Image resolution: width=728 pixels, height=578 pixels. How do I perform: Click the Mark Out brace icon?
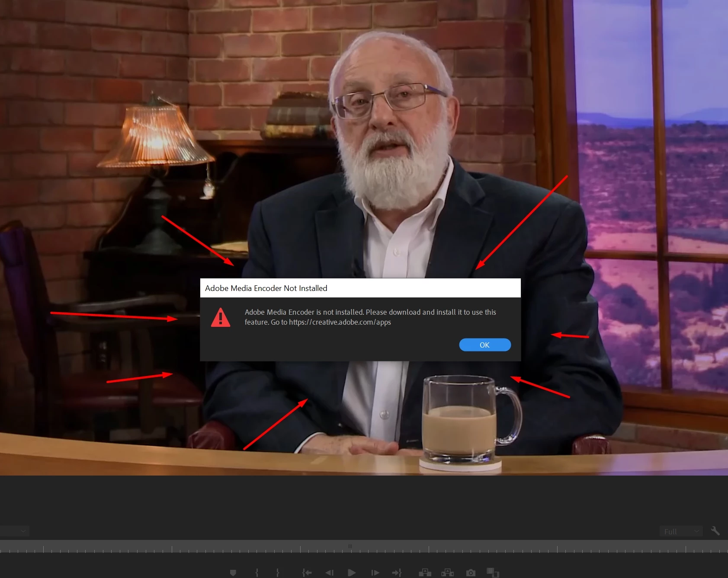click(x=278, y=573)
